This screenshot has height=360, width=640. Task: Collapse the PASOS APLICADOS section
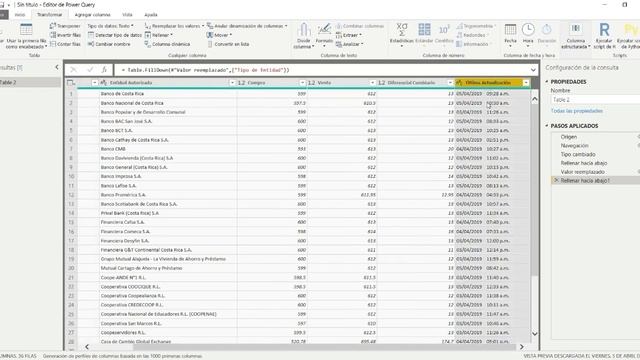547,126
